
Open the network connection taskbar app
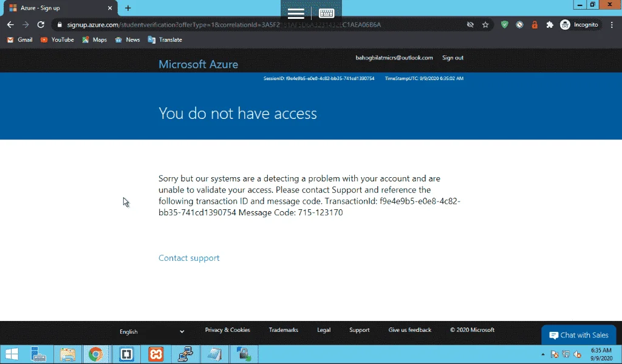point(185,354)
